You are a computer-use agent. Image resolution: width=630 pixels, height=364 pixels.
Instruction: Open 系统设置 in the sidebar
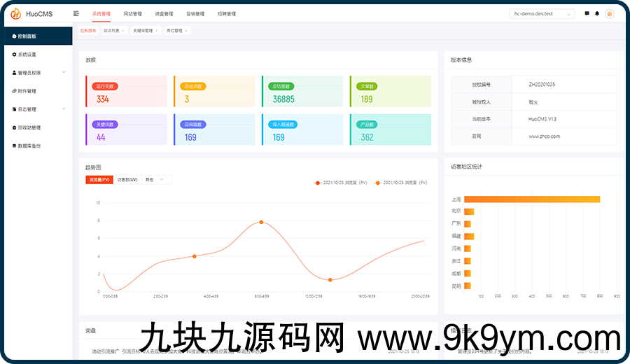(38, 54)
